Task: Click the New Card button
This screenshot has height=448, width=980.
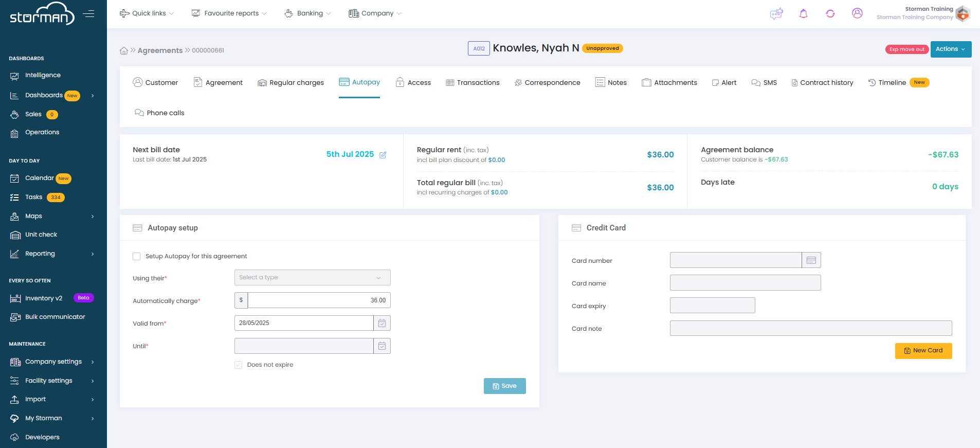Action: click(x=923, y=351)
